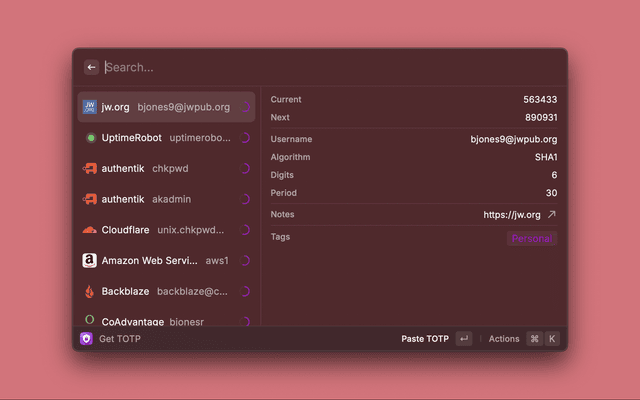Image resolution: width=640 pixels, height=400 pixels.
Task: Click the back arrow button
Action: point(91,67)
